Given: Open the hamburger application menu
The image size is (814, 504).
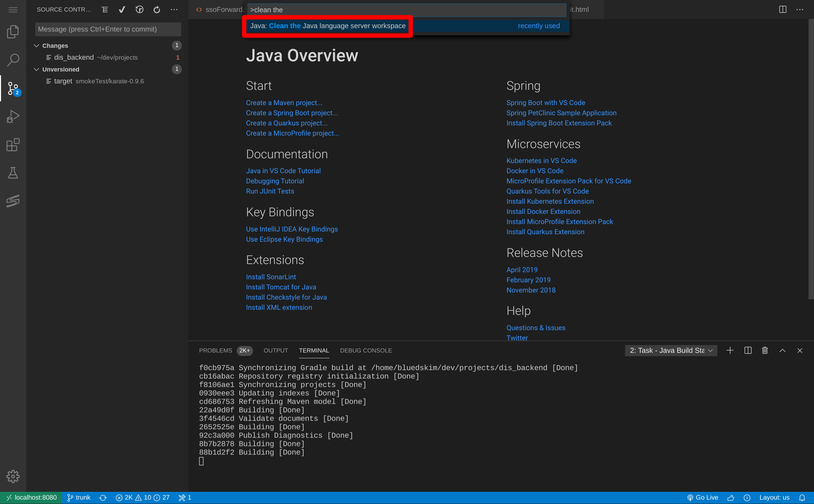Looking at the screenshot, I should 13,9.
